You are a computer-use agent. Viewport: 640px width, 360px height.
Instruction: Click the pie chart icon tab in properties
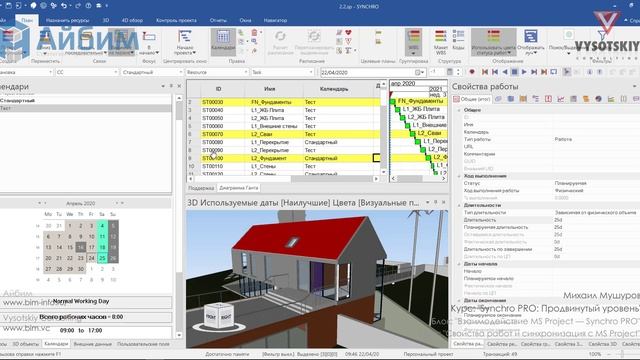click(598, 99)
